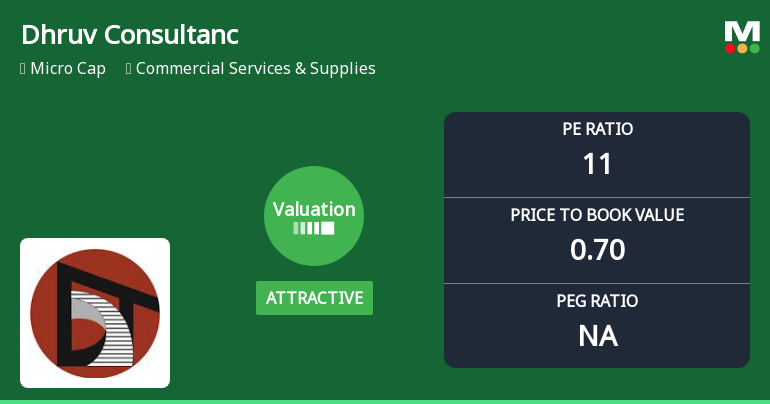Image resolution: width=770 pixels, height=404 pixels.
Task: Click the ATTRACTIVE badge
Action: [x=314, y=298]
